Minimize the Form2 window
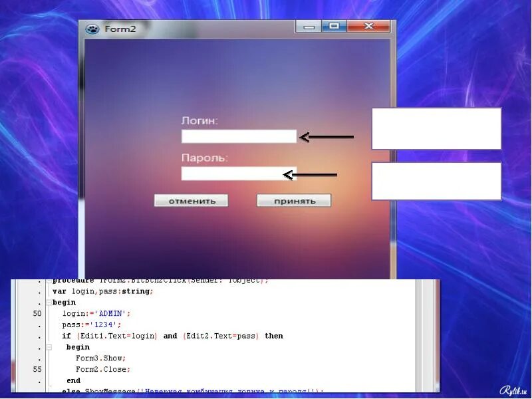The height and width of the screenshot is (399, 532). 309,27
